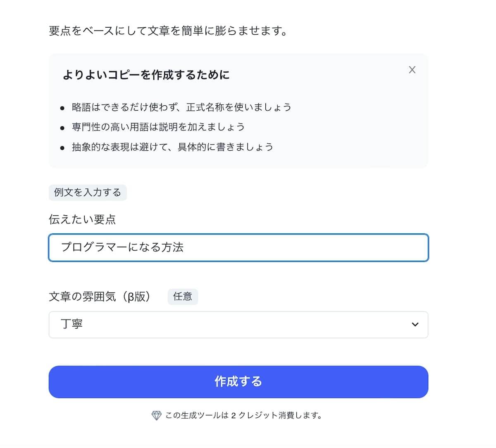Viewport: 496px width, 448px height.
Task: Close the よりよいコピーを作成するために tips box
Action: pyautogui.click(x=412, y=69)
